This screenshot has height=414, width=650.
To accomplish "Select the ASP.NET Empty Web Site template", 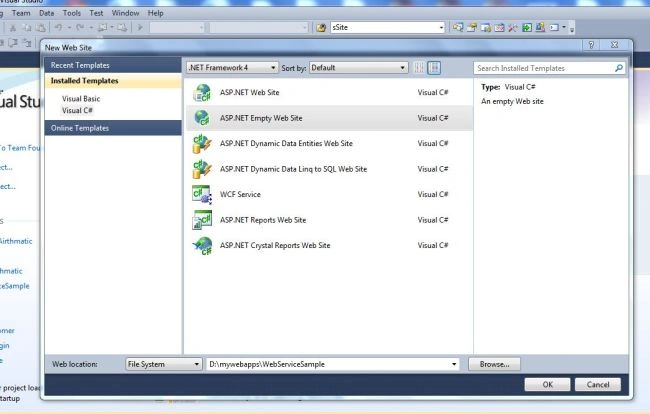I will coord(330,118).
